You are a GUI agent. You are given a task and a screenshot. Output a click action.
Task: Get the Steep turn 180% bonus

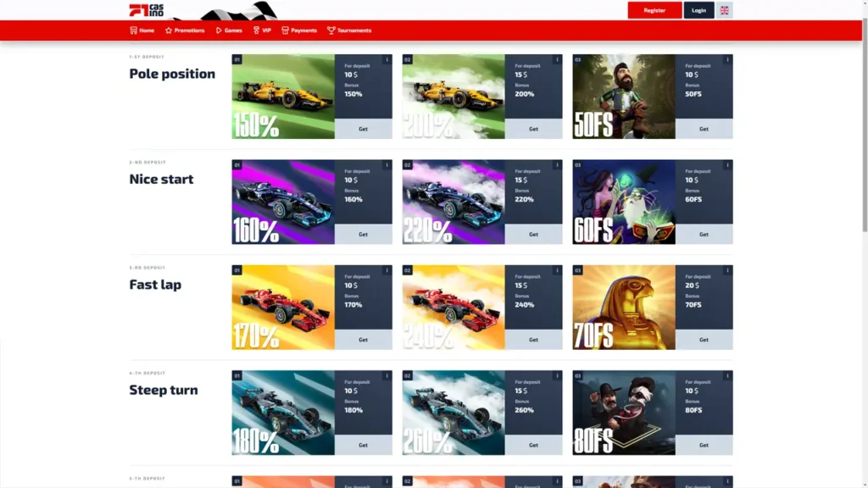[363, 445]
